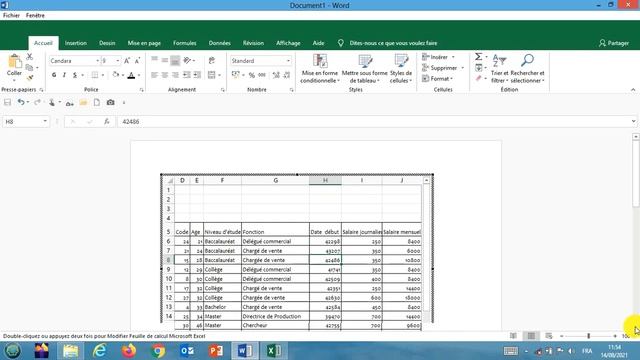
Task: Decrease cell indent
Action: point(187,75)
